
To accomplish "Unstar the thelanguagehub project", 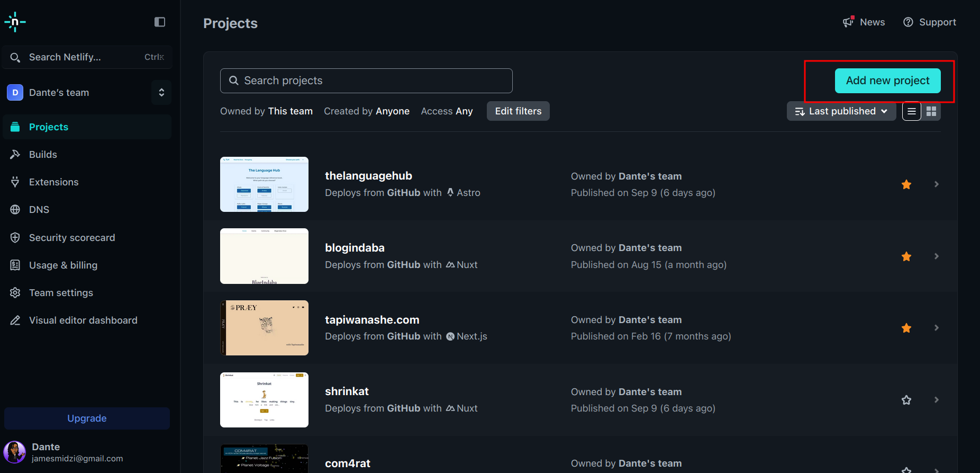I will coord(906,184).
